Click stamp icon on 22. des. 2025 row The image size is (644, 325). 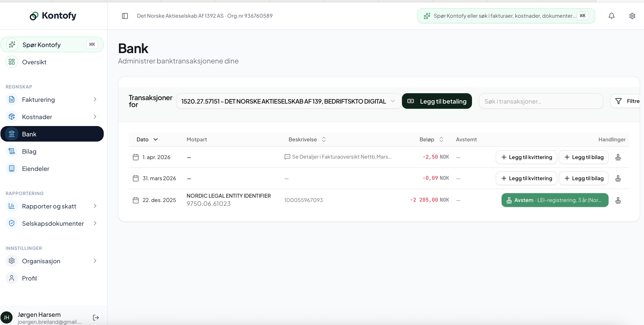tap(618, 200)
